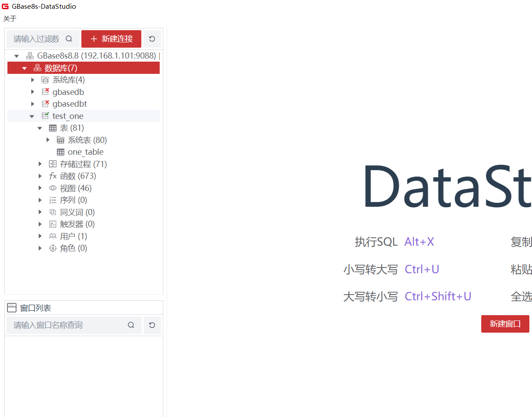Click the table grid icon of 表 (81)
This screenshot has height=417, width=532.
(x=52, y=128)
